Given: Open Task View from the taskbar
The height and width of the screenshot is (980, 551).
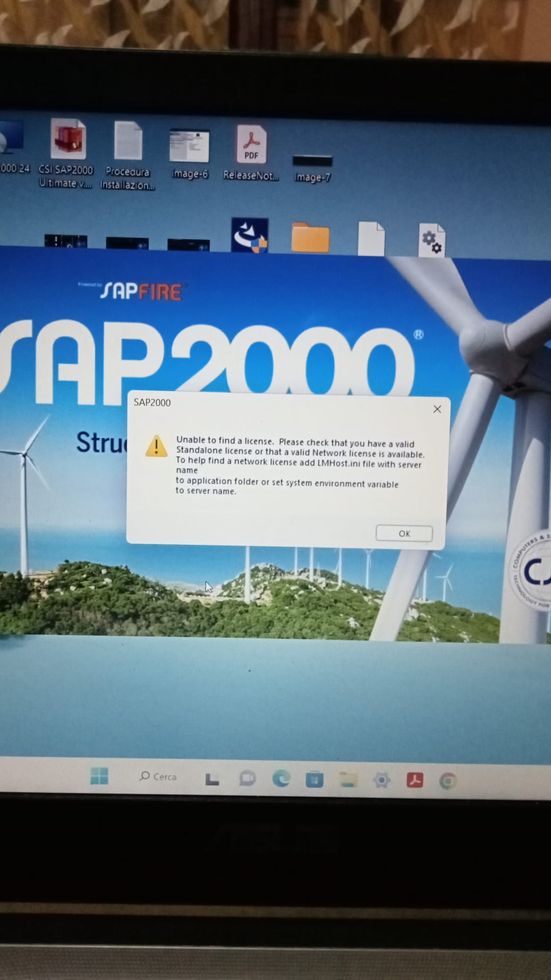Looking at the screenshot, I should tap(212, 779).
